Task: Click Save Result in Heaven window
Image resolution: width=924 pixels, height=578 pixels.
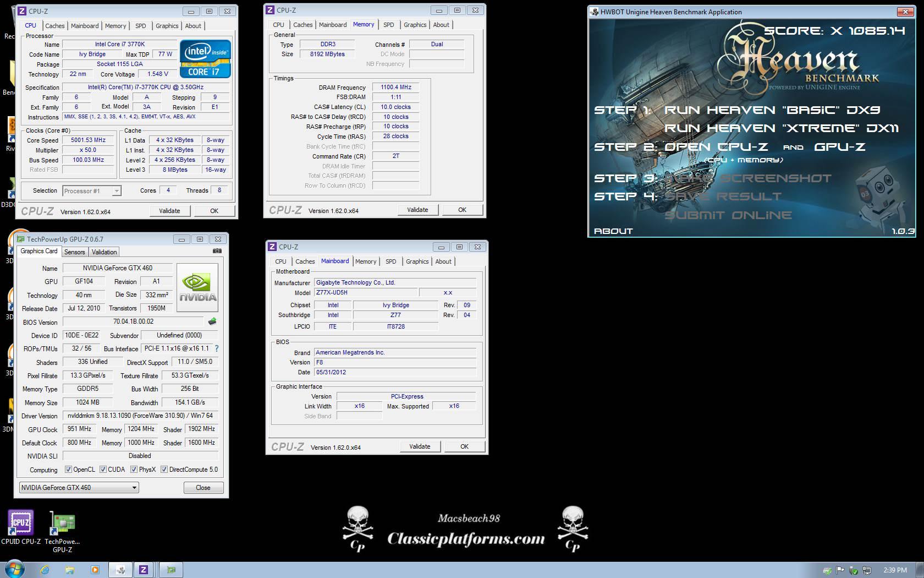Action: tap(723, 197)
